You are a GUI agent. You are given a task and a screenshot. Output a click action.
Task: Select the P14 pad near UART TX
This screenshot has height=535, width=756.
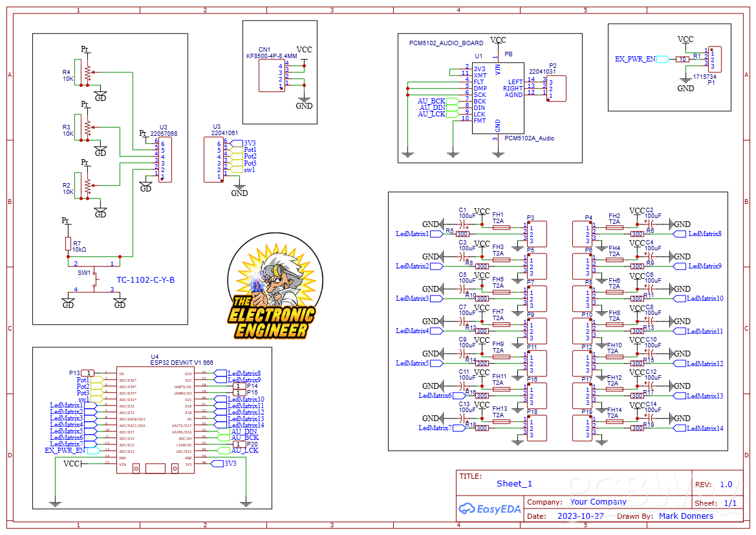[x=239, y=386]
